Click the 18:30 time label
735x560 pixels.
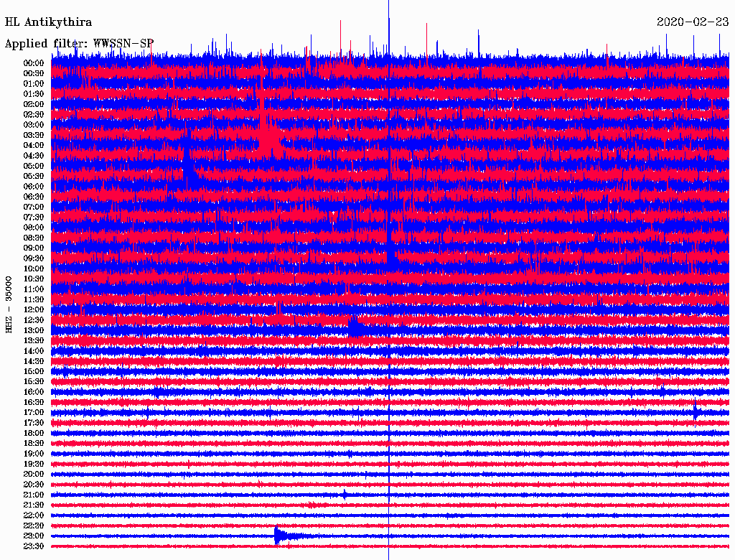coord(34,444)
